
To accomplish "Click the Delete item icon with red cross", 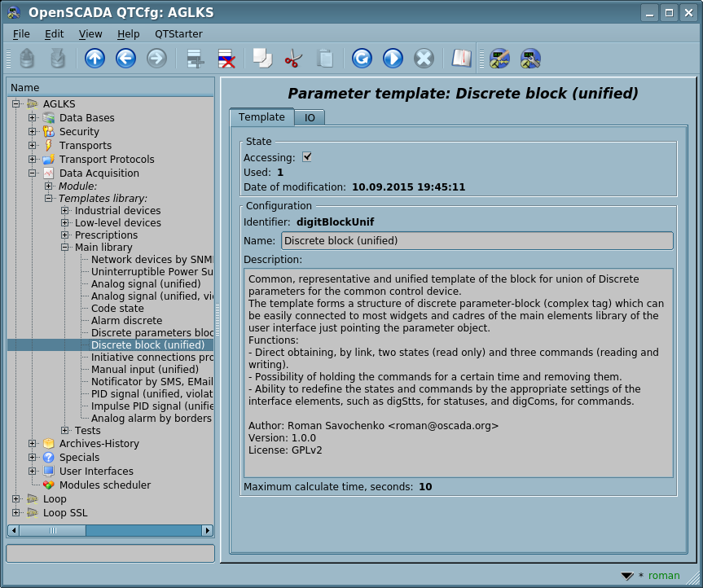I will (x=226, y=59).
